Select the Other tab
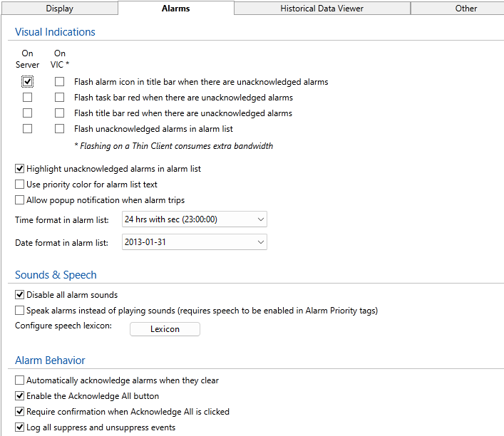504x436 pixels. tap(466, 9)
